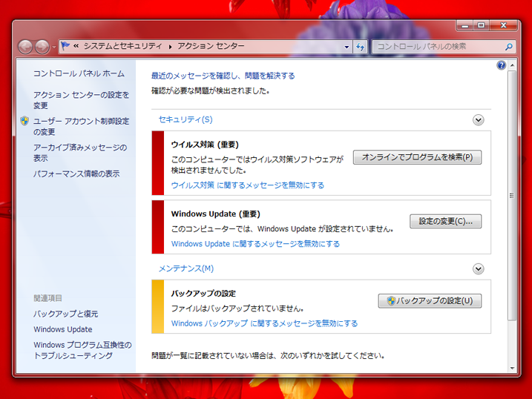The image size is (532, 399).
Task: Close the Action Center window
Action: 504,25
